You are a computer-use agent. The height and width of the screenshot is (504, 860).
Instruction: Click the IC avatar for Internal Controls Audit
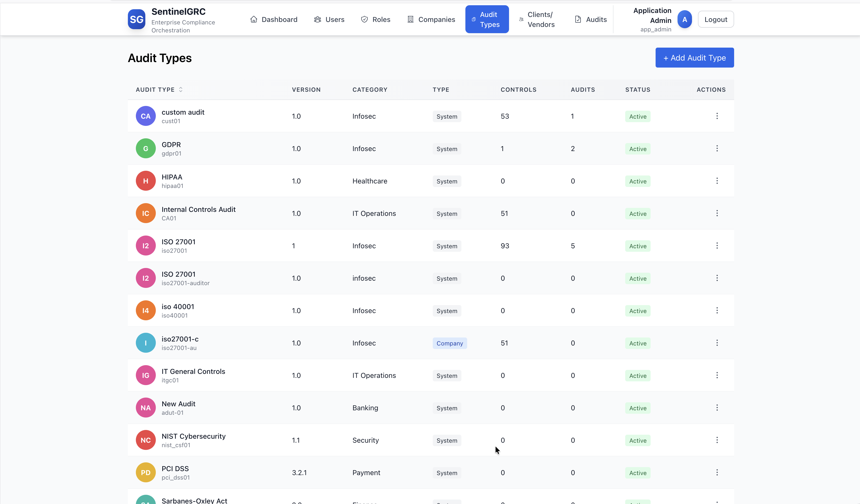pyautogui.click(x=146, y=213)
